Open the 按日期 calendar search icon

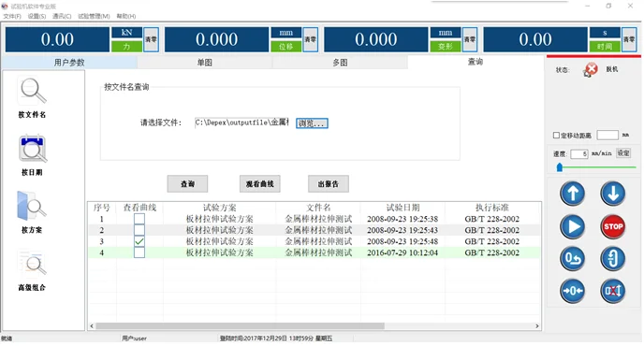click(32, 149)
